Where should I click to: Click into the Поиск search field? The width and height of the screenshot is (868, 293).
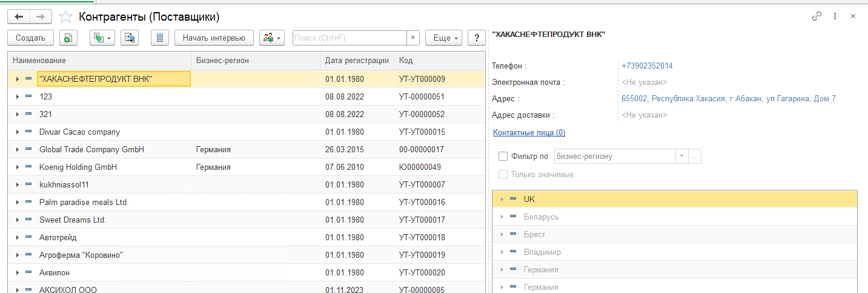tap(349, 38)
